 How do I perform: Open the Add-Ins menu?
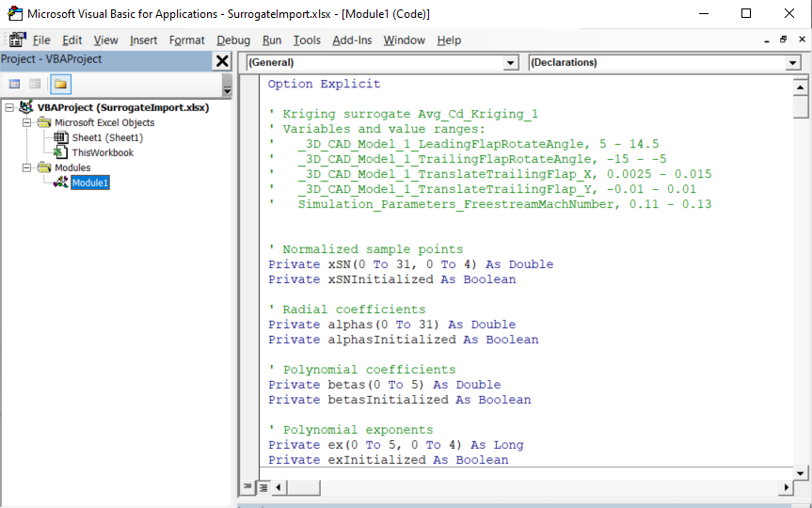point(352,40)
